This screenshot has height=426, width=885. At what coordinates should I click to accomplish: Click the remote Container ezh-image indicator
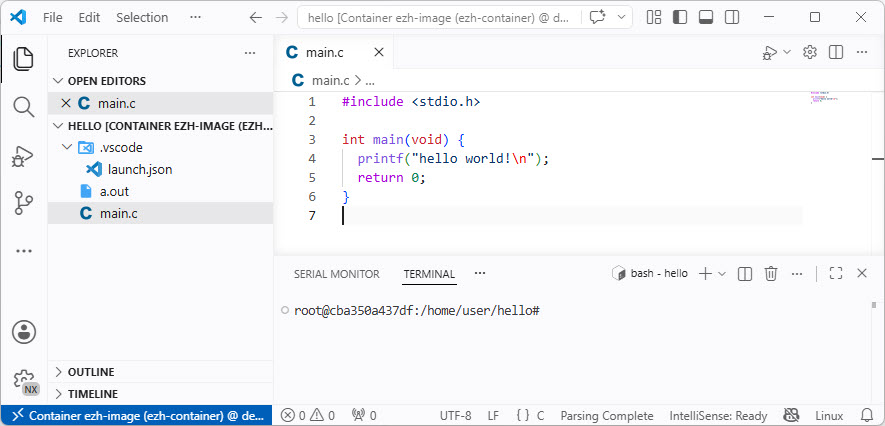click(136, 416)
